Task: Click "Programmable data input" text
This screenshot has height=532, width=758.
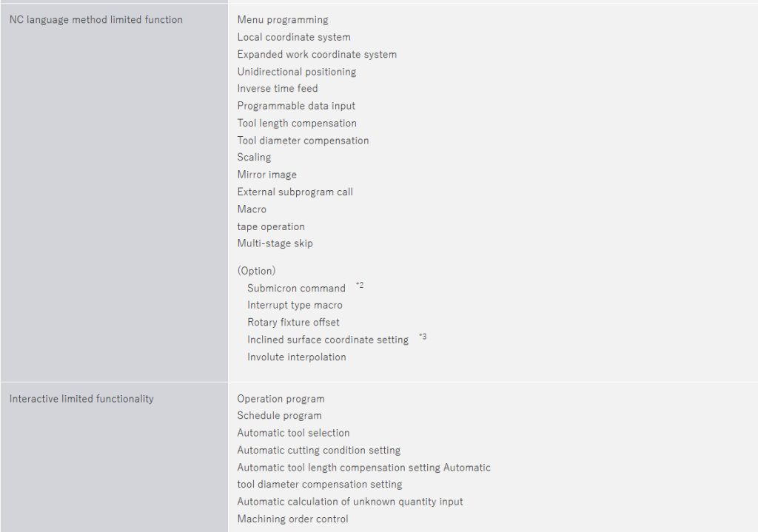Action: click(x=296, y=106)
